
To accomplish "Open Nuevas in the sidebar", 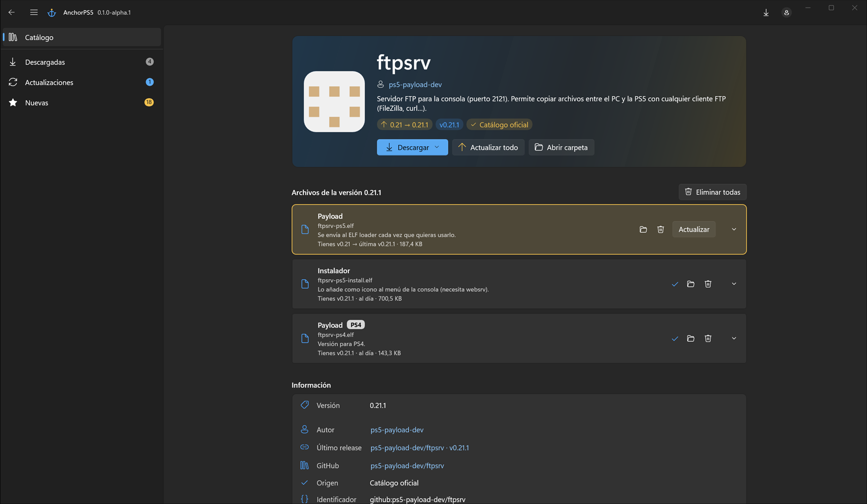I will 82,102.
